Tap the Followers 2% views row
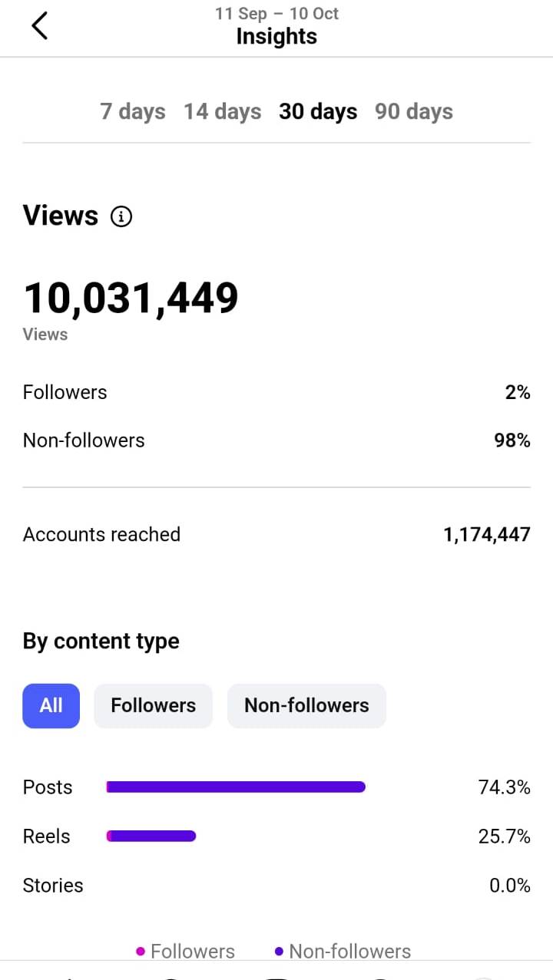This screenshot has width=553, height=980. pyautogui.click(x=276, y=392)
